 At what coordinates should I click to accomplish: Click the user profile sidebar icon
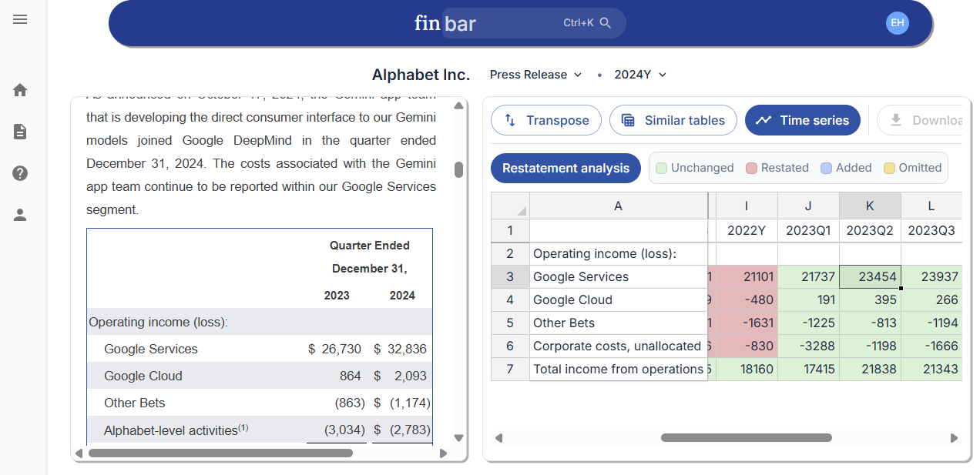point(20,215)
